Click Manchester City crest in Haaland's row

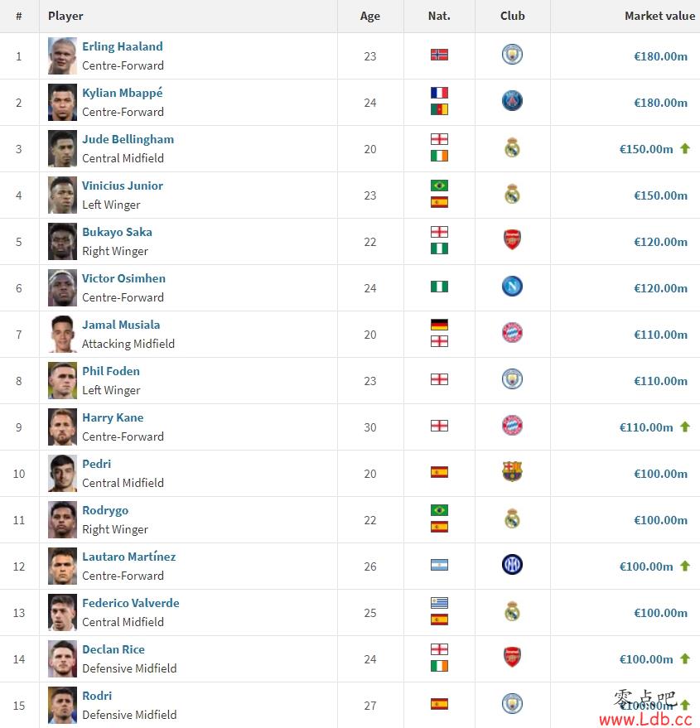[x=512, y=55]
